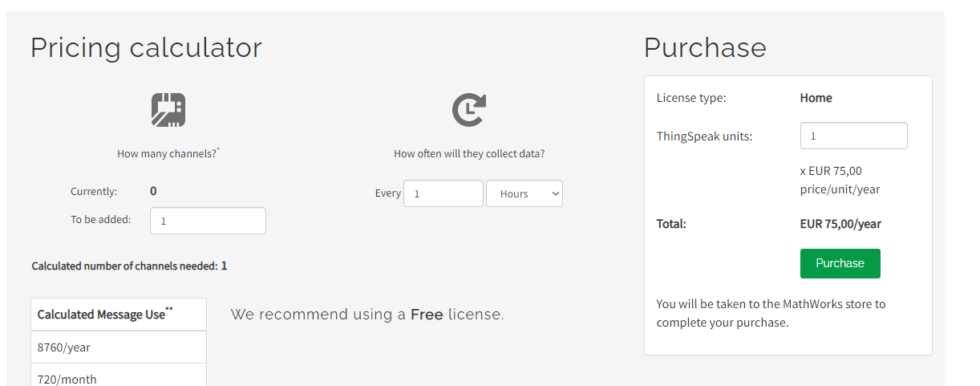980x386 pixels.
Task: Click 'We recommend using a Free license' text
Action: (367, 315)
